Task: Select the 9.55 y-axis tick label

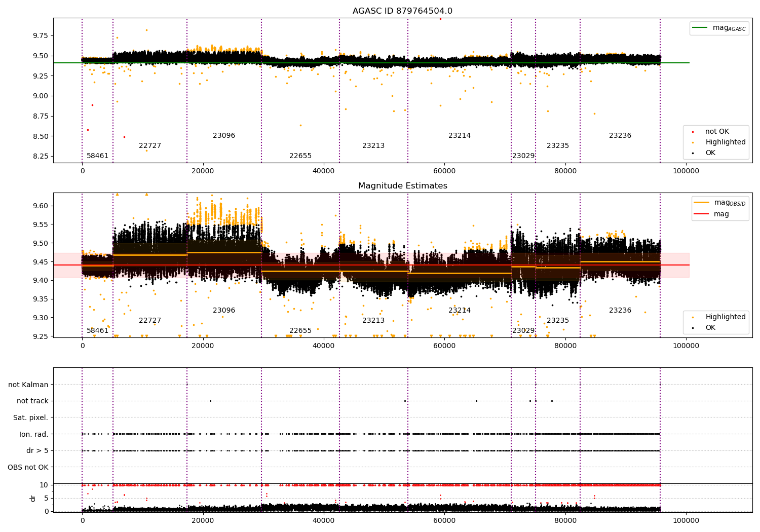Action: click(x=41, y=225)
